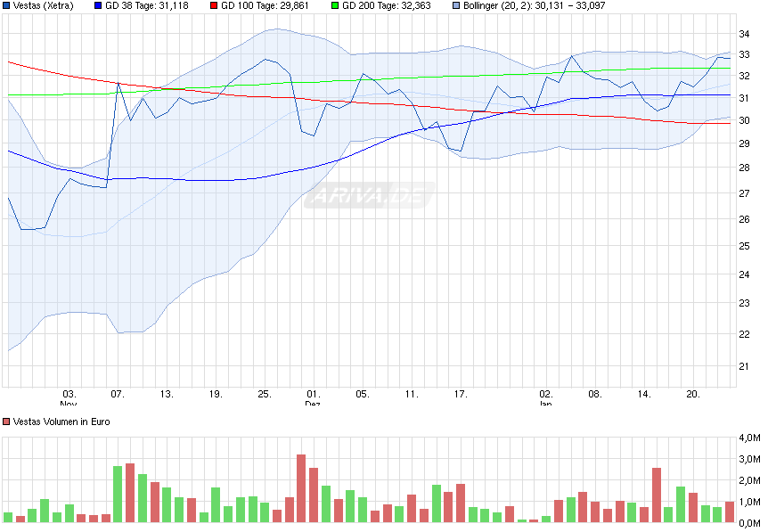
Task: Select the GD 100 Tage: 29,861 legend text
Action: tap(266, 6)
